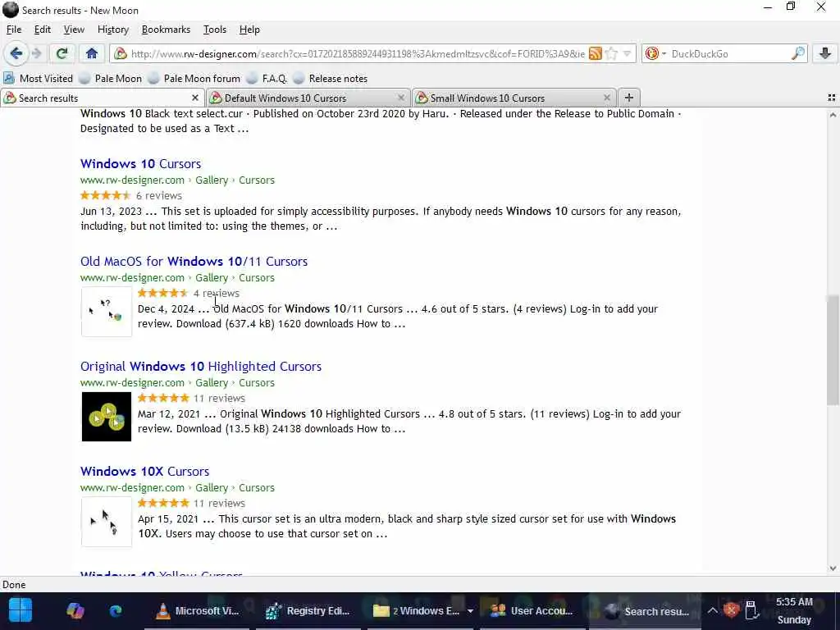Open the address bar history dropdown arrow
The width and height of the screenshot is (840, 630).
point(627,53)
